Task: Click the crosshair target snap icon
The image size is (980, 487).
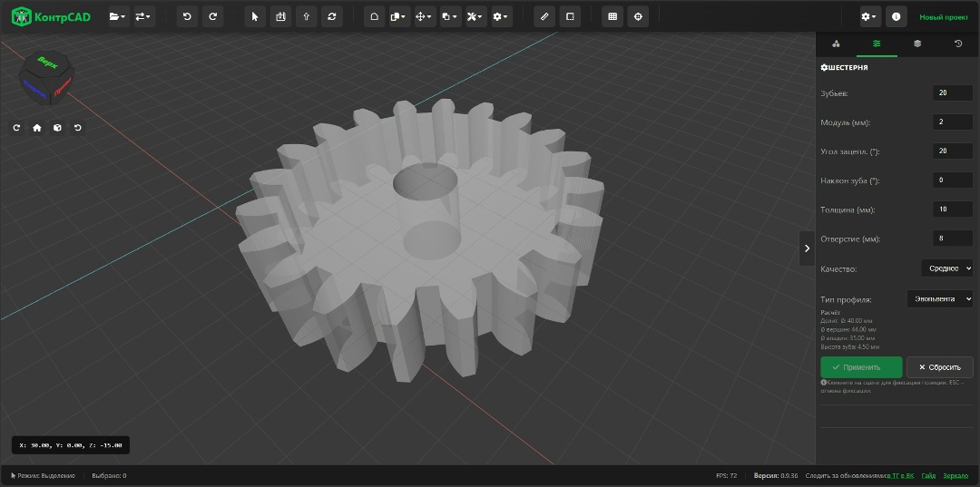Action: pyautogui.click(x=638, y=17)
